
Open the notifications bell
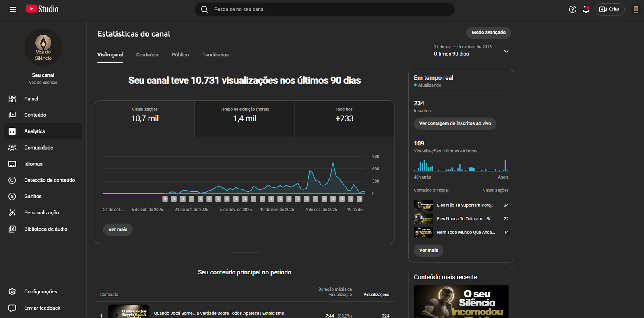pyautogui.click(x=586, y=9)
